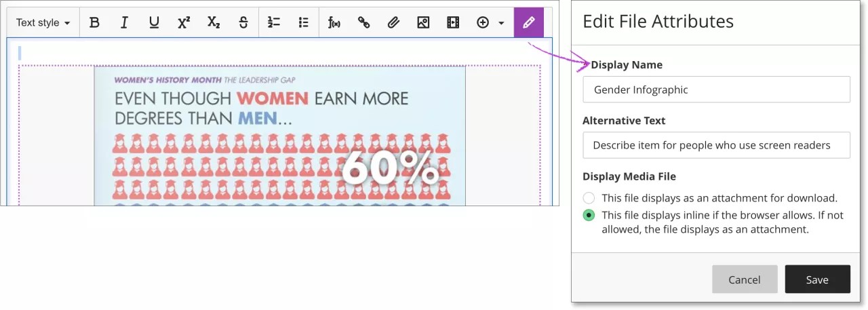Insert a numbered list
This screenshot has height=310, width=868.
coord(274,22)
